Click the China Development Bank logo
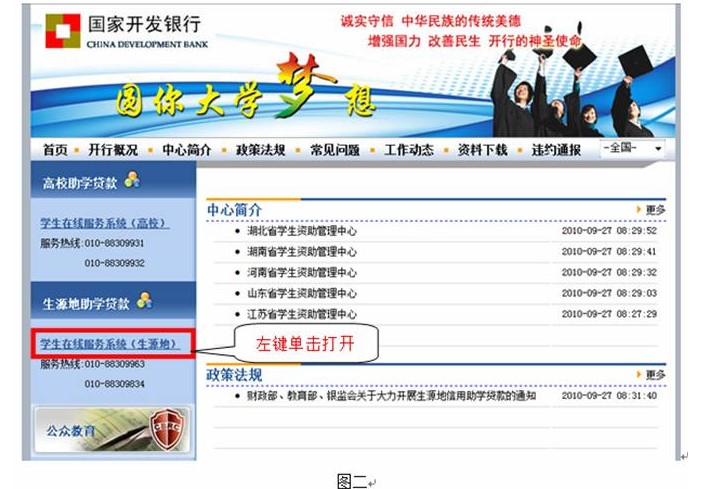This screenshot has width=703, height=489. click(62, 31)
